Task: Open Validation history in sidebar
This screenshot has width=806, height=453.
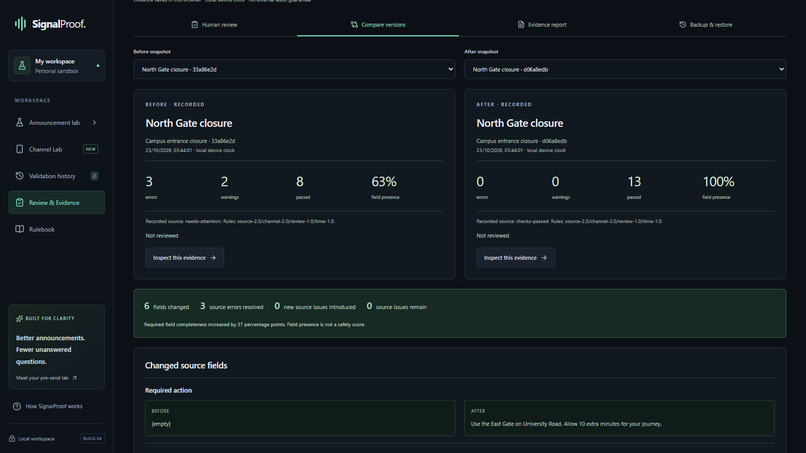Action: pyautogui.click(x=57, y=176)
